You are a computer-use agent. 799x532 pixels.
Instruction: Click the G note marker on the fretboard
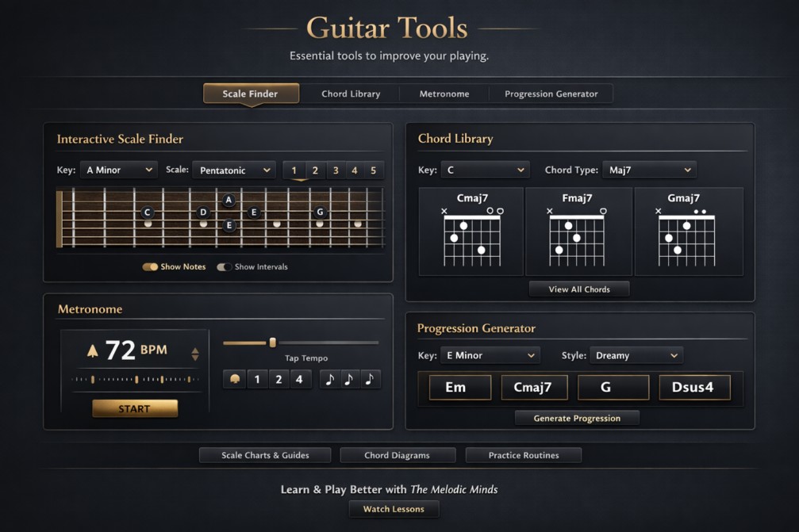[x=320, y=211]
